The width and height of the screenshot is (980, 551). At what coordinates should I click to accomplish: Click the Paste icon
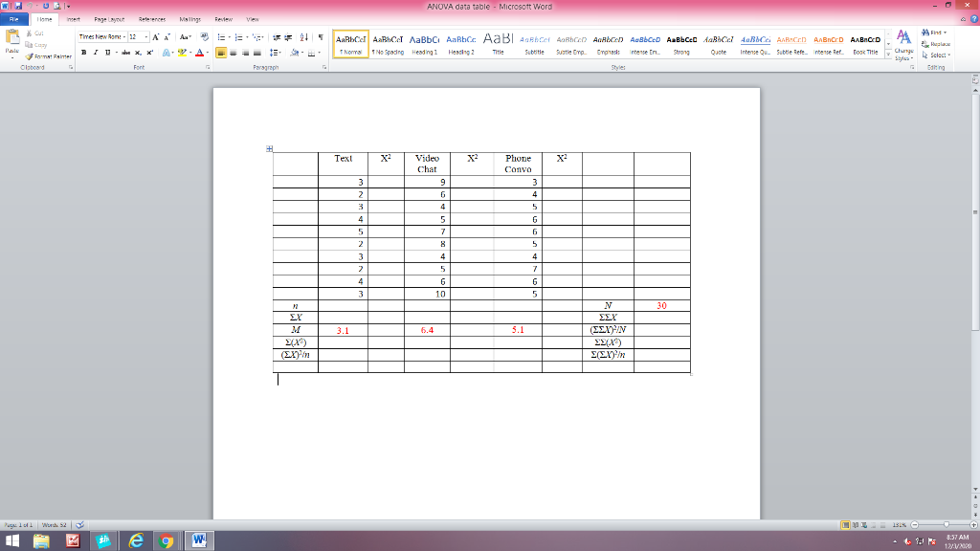point(11,38)
